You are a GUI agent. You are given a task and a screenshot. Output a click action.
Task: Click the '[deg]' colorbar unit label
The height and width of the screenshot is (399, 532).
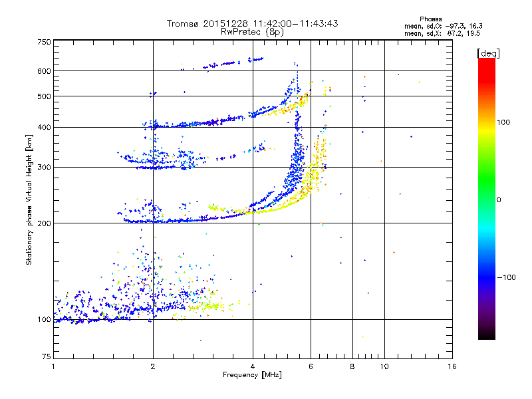[488, 53]
